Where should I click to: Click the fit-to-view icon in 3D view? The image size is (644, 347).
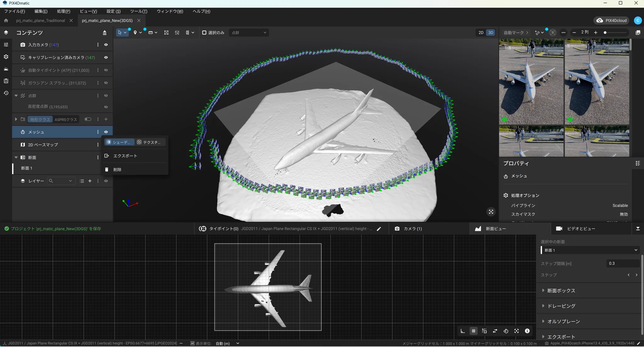491,212
